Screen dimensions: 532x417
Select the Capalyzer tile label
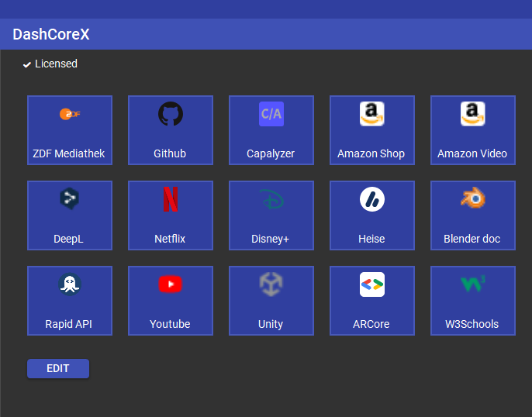tap(271, 154)
